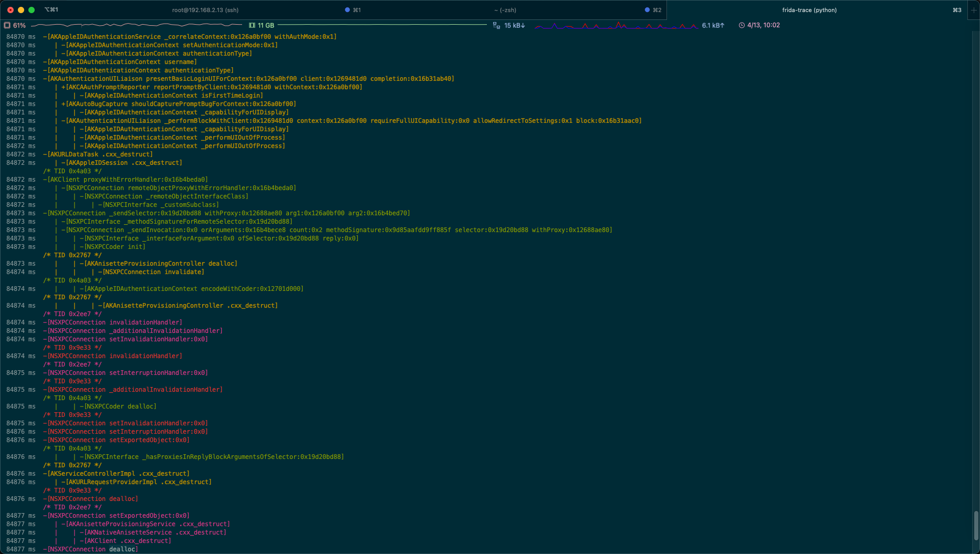Click the AKServiceControllerImpl .cxx_destruct line
Screen dimensions: 980x554
click(116, 474)
